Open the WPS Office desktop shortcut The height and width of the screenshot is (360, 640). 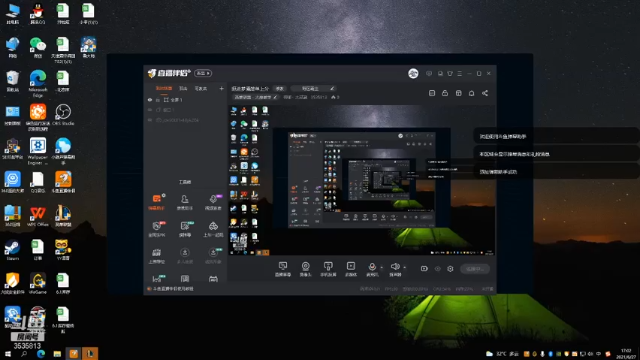pos(38,216)
